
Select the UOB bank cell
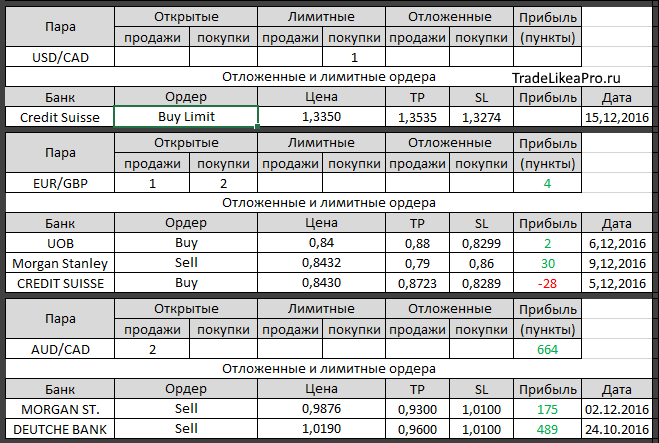60,243
